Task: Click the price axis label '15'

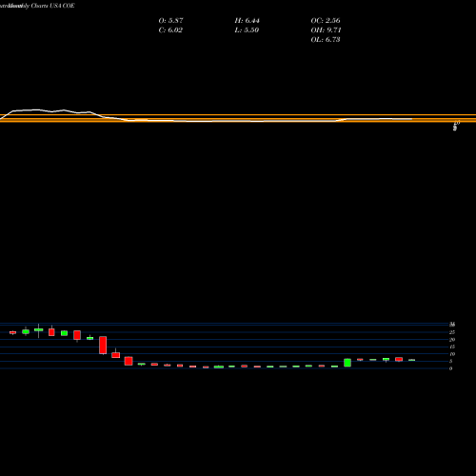Action: (x=452, y=347)
